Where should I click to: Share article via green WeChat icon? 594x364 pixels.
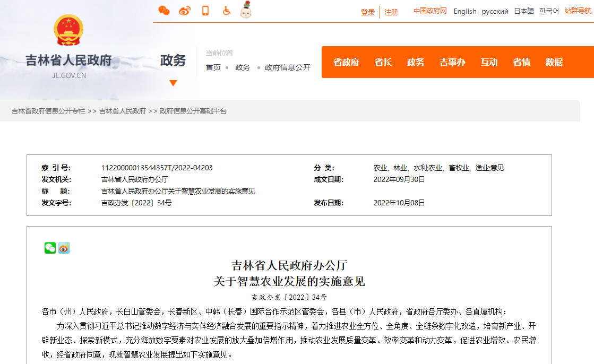click(50, 248)
